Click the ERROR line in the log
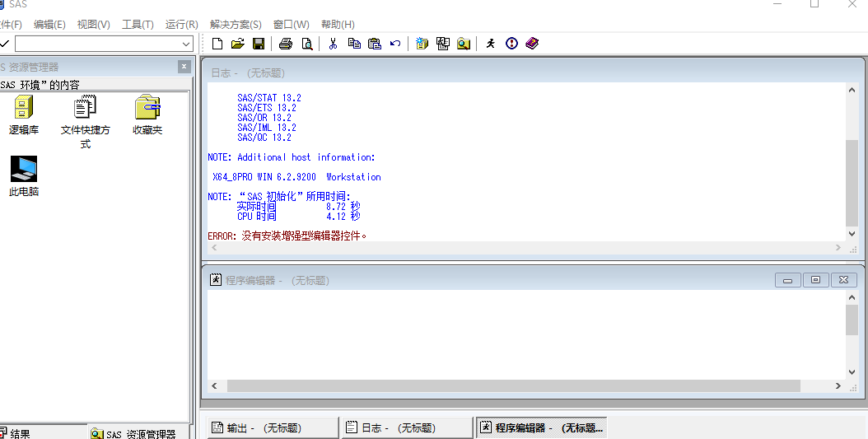Screen dimensions: 868x439 (287, 236)
